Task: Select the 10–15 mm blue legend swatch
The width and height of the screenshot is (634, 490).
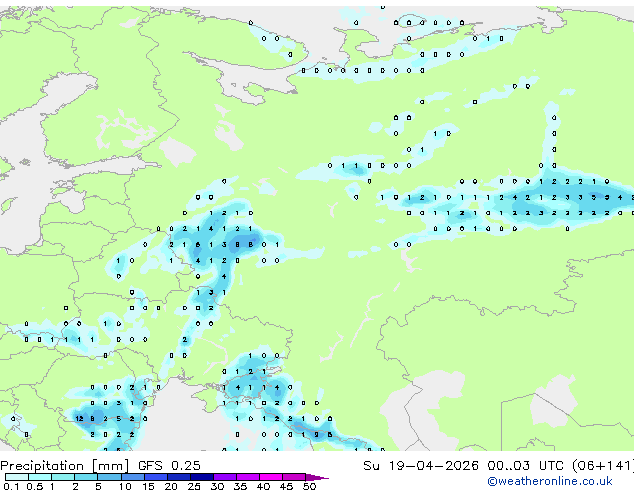Action: tap(132, 477)
